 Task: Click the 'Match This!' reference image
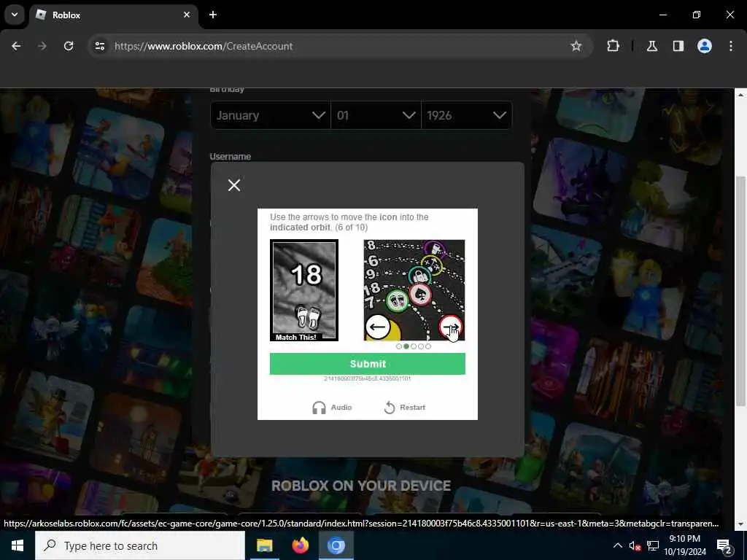[x=304, y=290]
